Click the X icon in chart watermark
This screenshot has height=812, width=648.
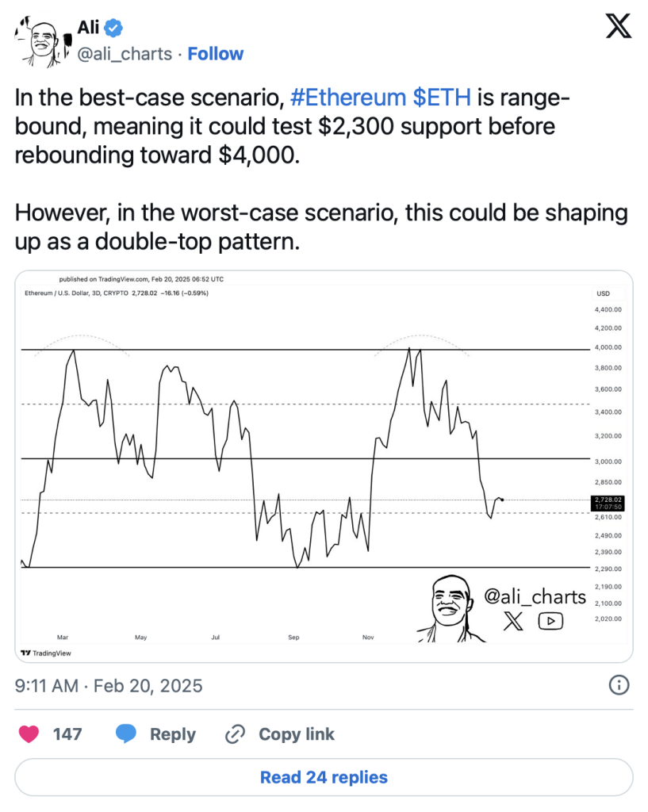(513, 621)
